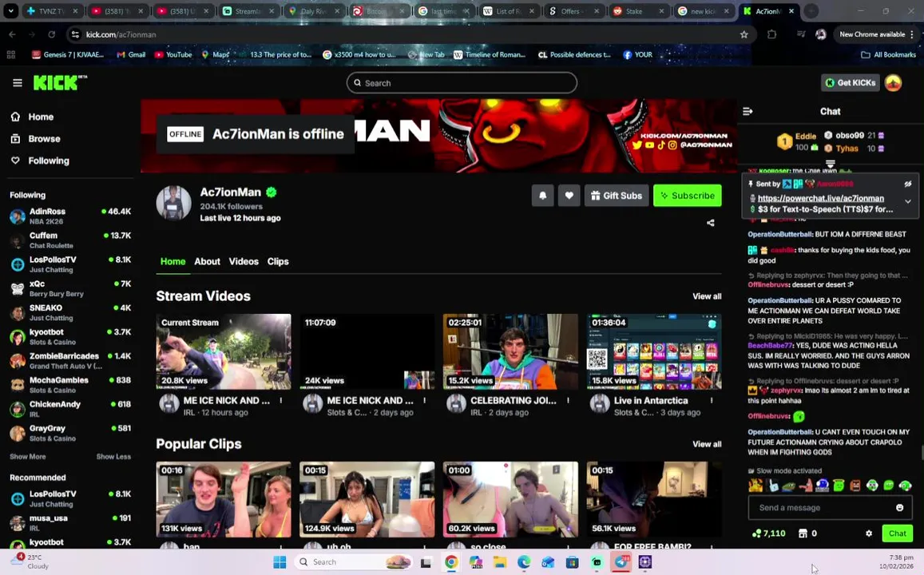
Task: Click the Get KICKs button
Action: [x=851, y=83]
